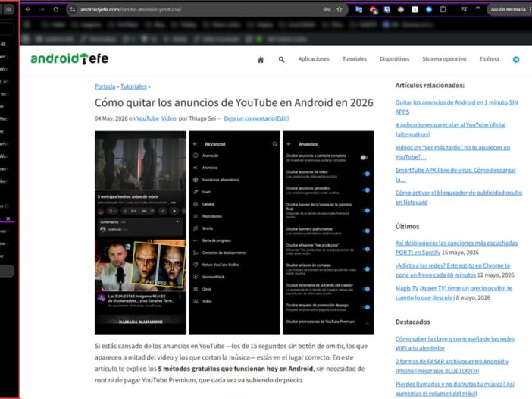Image resolution: width=532 pixels, height=399 pixels.
Task: Open '2 formas de PASAR archivos' link
Action: (452, 366)
